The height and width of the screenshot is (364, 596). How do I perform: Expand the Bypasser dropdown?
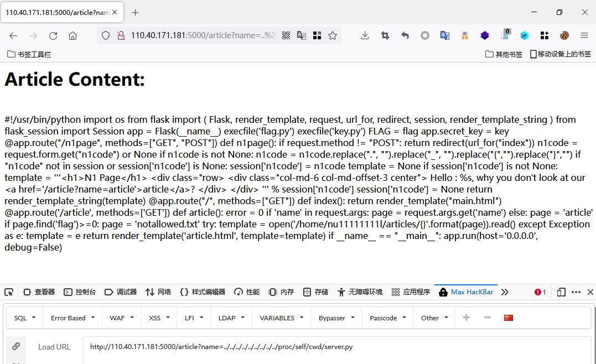[x=336, y=318]
